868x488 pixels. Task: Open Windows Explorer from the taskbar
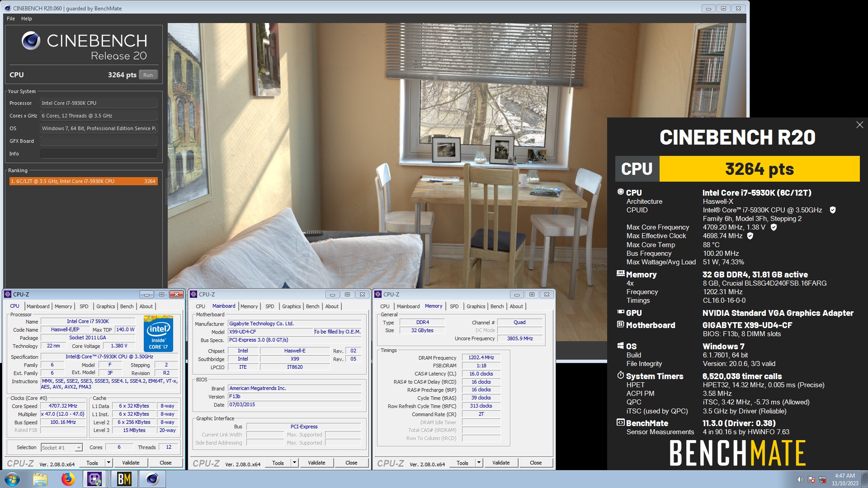pos(40,479)
